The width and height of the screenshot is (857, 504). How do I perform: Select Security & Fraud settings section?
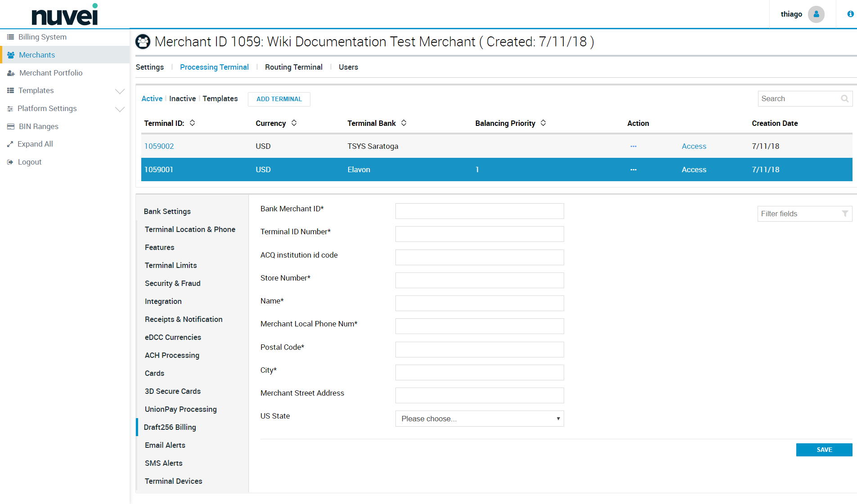coord(172,283)
